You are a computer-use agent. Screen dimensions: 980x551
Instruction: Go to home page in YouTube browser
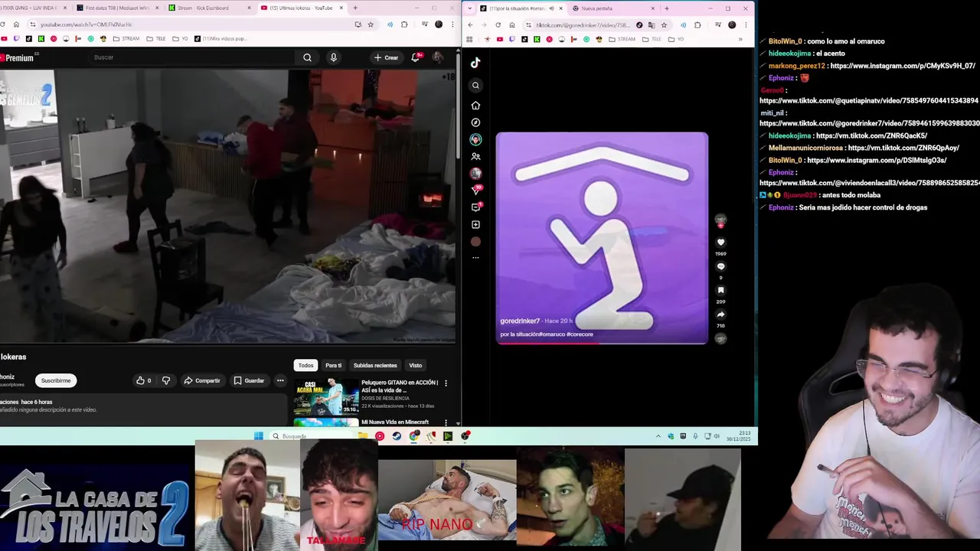[x=16, y=24]
